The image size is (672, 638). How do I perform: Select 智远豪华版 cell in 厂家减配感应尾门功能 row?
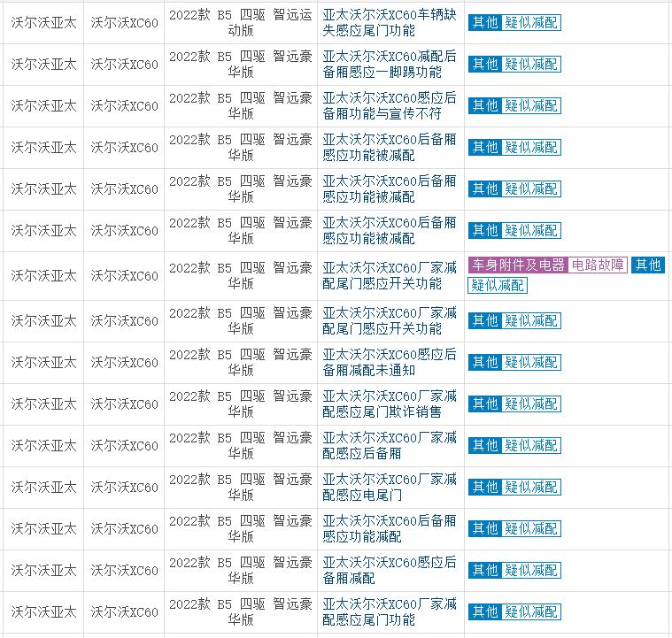tap(241, 611)
